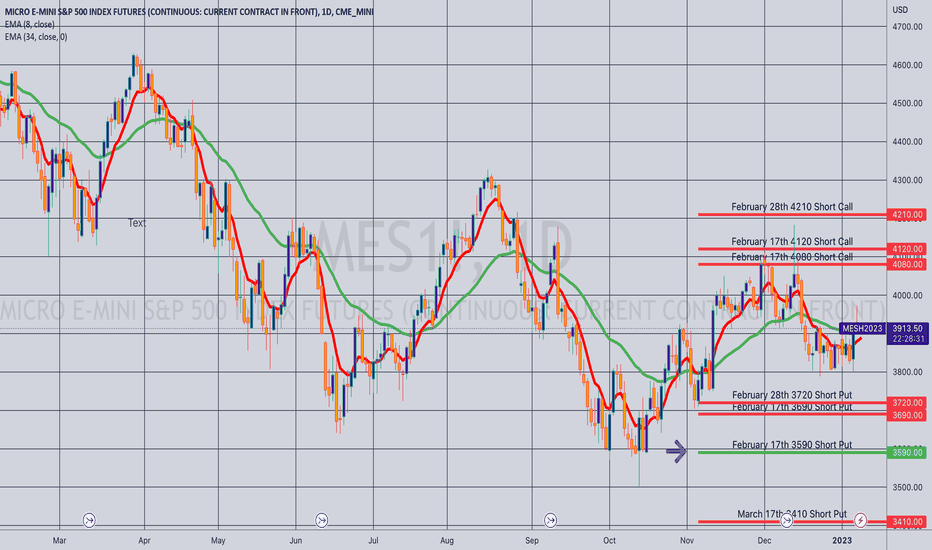
Task: Click the contract rollover marker near the Sep label
Action: [x=550, y=521]
